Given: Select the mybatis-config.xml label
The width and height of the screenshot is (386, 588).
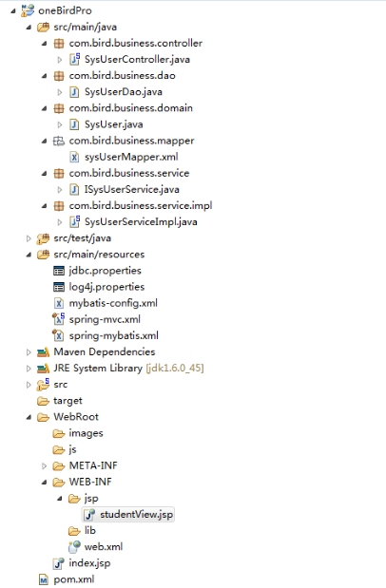Looking at the screenshot, I should [113, 303].
